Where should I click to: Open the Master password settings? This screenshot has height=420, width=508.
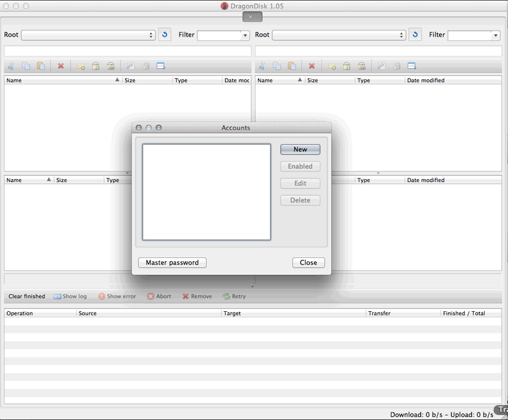click(x=172, y=263)
